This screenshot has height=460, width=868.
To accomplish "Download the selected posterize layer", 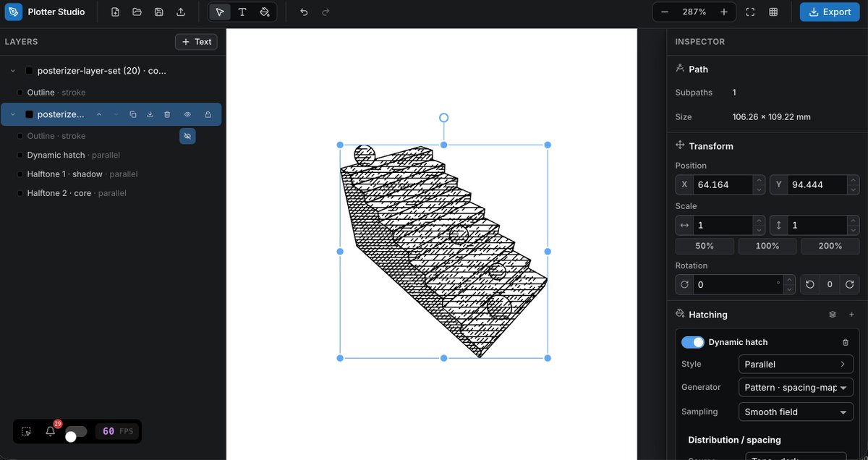I will 150,114.
